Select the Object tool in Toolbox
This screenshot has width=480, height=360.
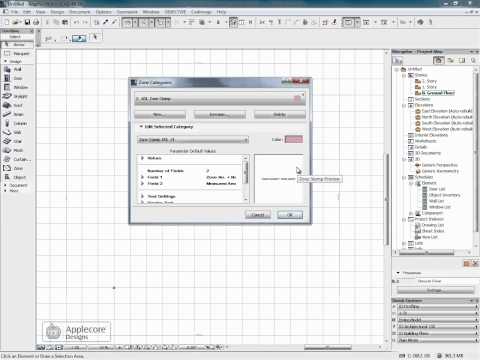(x=17, y=177)
